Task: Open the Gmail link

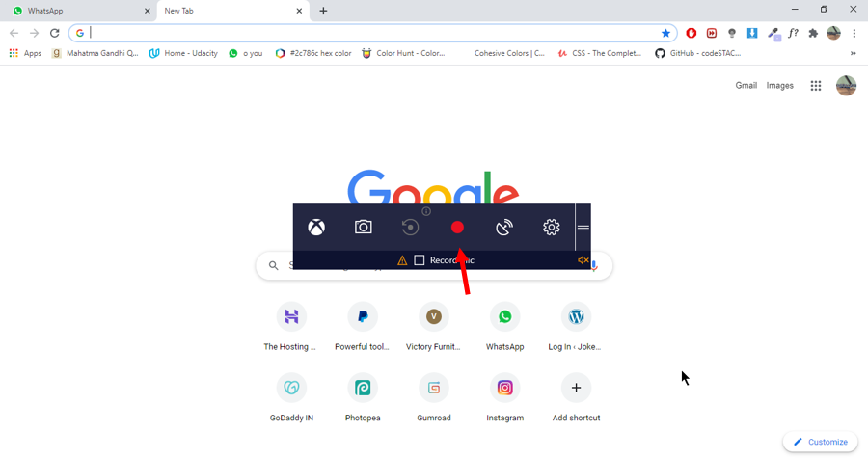Action: (746, 85)
